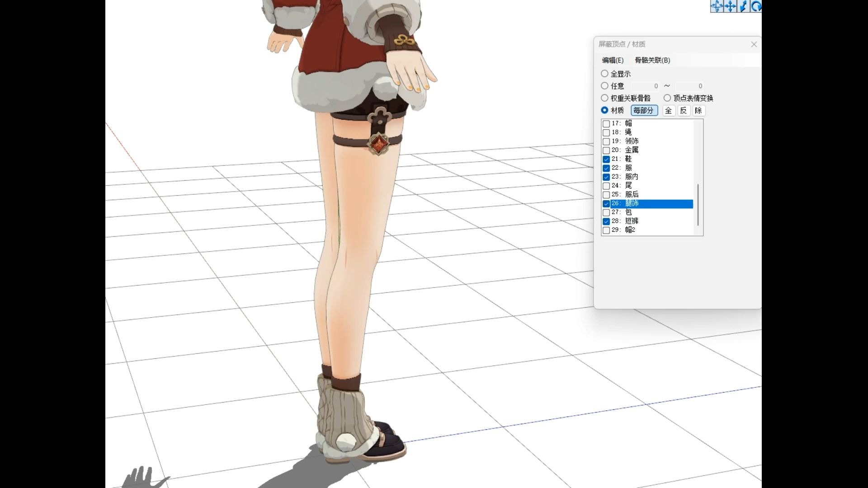Select the 权重关联骨骼 radio button
This screenshot has height=488, width=868.
pos(604,98)
